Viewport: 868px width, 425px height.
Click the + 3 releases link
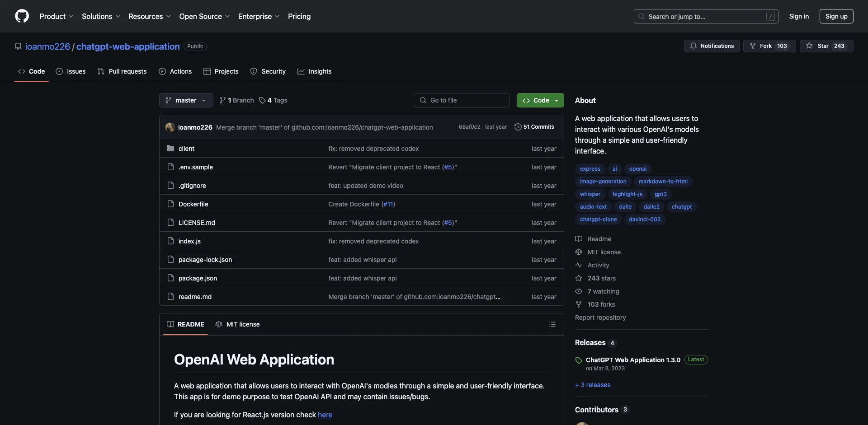pyautogui.click(x=593, y=385)
